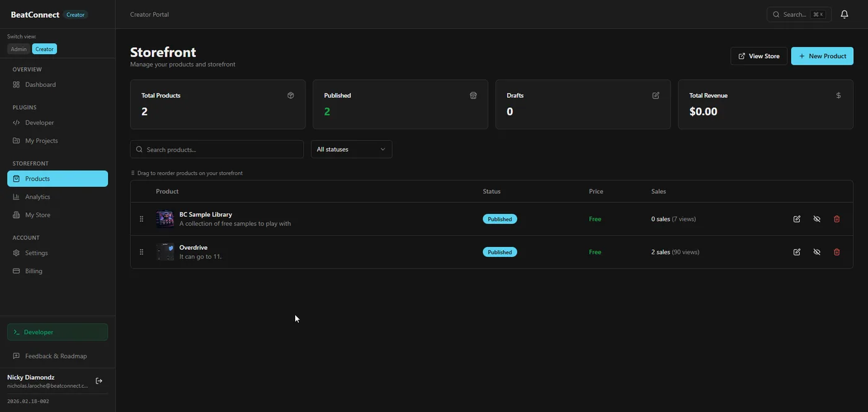This screenshot has width=868, height=412.
Task: Open the All statuses dropdown
Action: (351, 149)
